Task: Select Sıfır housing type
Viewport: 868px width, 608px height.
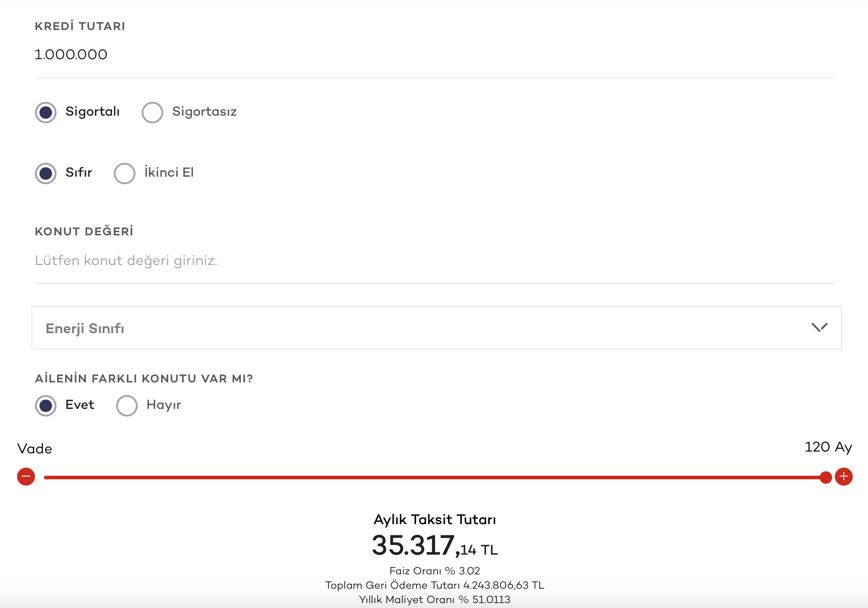Action: point(46,173)
